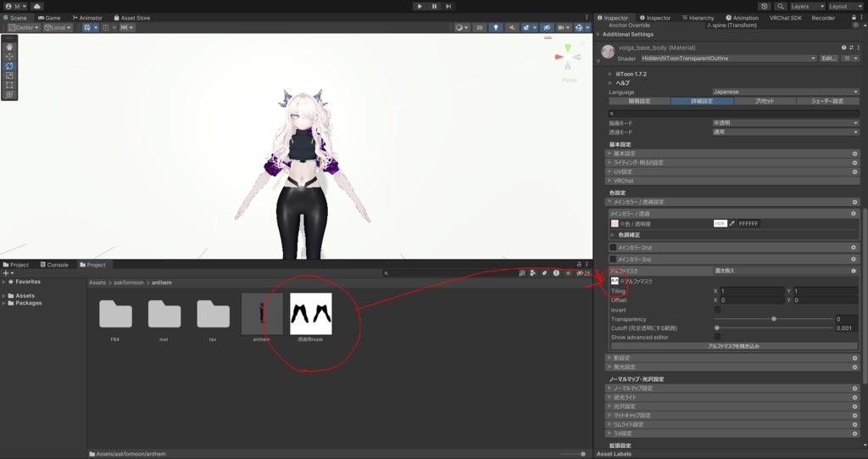Pick color with the eyedropper icon
This screenshot has height=459, width=868.
(732, 223)
